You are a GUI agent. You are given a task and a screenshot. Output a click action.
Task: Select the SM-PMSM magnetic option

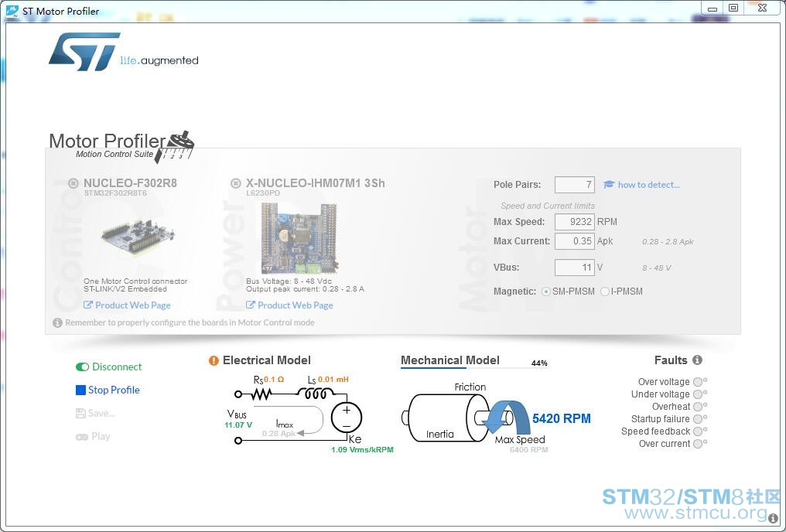[x=546, y=292]
